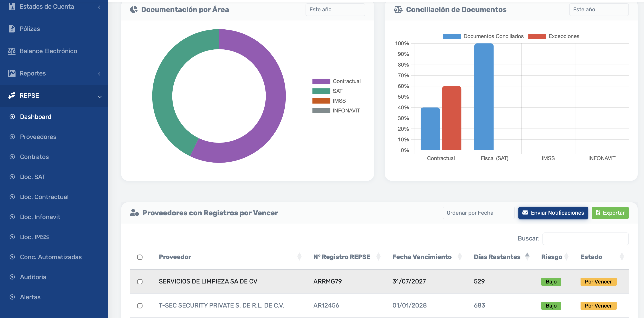Open the Estados de Cuenta menu
The image size is (644, 318).
(47, 7)
